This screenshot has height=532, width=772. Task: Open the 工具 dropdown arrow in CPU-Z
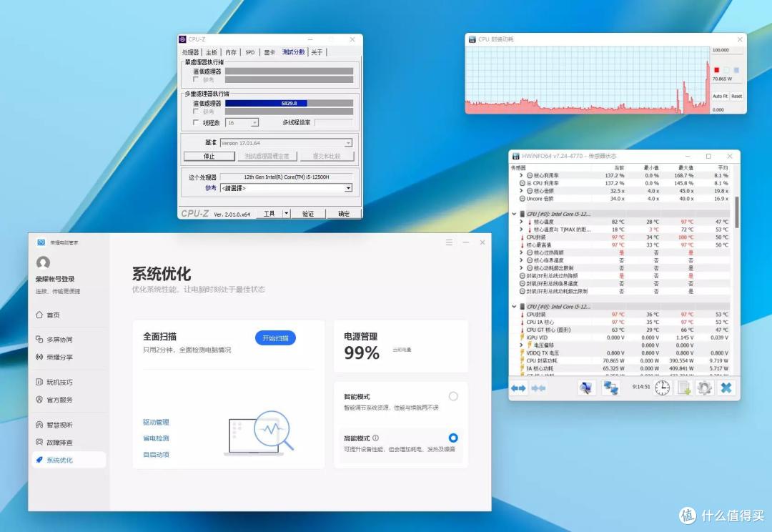287,213
